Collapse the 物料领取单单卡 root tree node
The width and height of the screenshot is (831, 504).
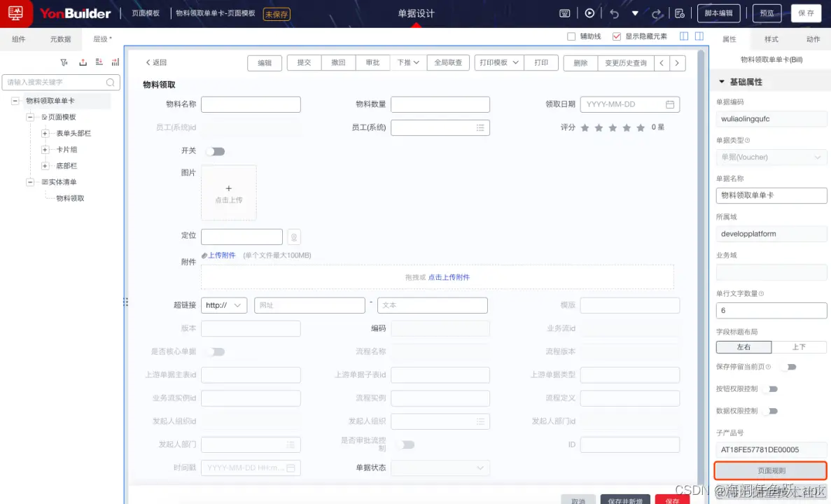point(15,101)
